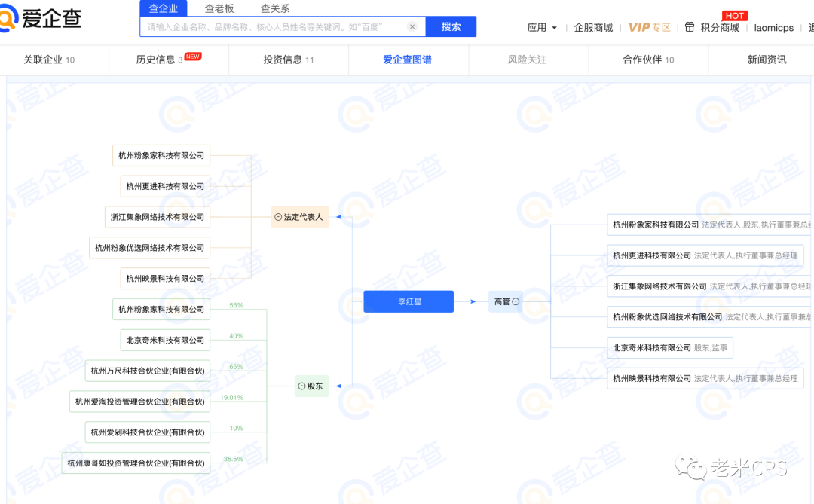The image size is (814, 504).
Task: Select the 爱企查图谱 tab
Action: [x=408, y=60]
